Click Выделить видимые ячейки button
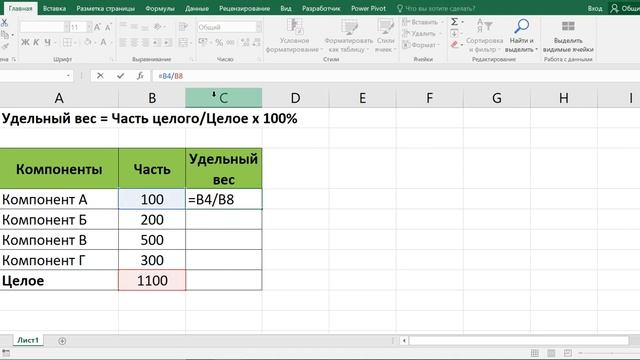This screenshot has height=360, width=640. pos(568,36)
